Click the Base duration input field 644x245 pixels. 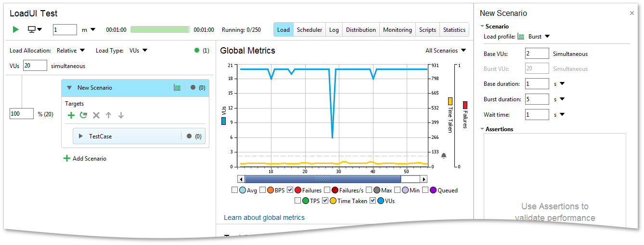537,84
